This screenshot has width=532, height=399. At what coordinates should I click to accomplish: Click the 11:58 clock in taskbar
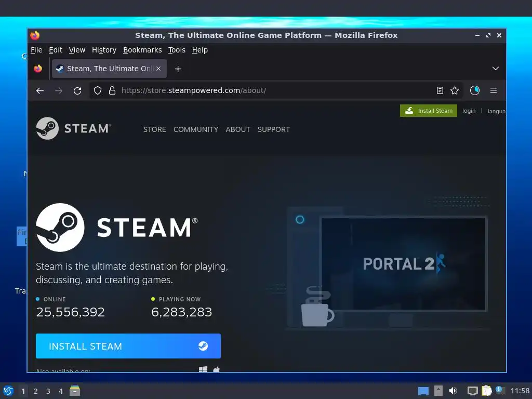click(x=520, y=391)
